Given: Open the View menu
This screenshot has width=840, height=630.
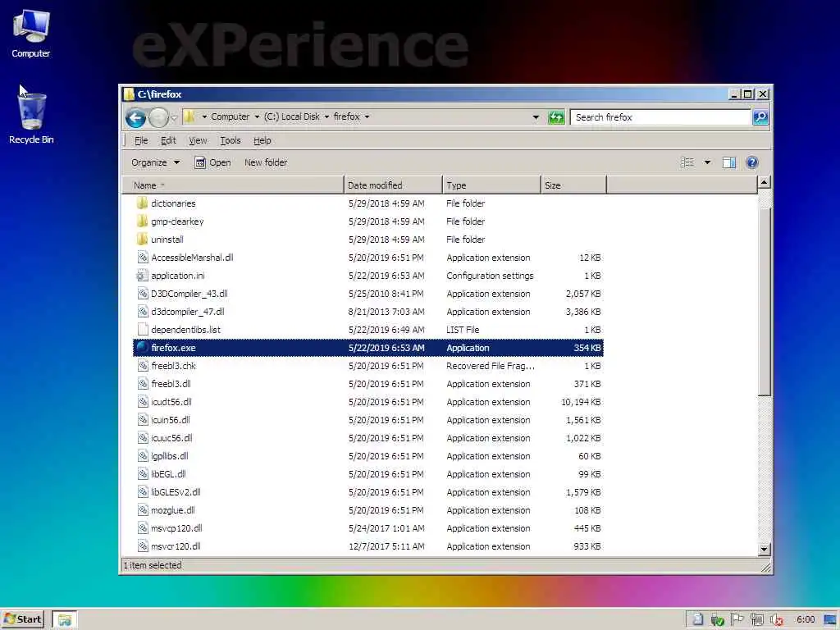Looking at the screenshot, I should pyautogui.click(x=198, y=140).
